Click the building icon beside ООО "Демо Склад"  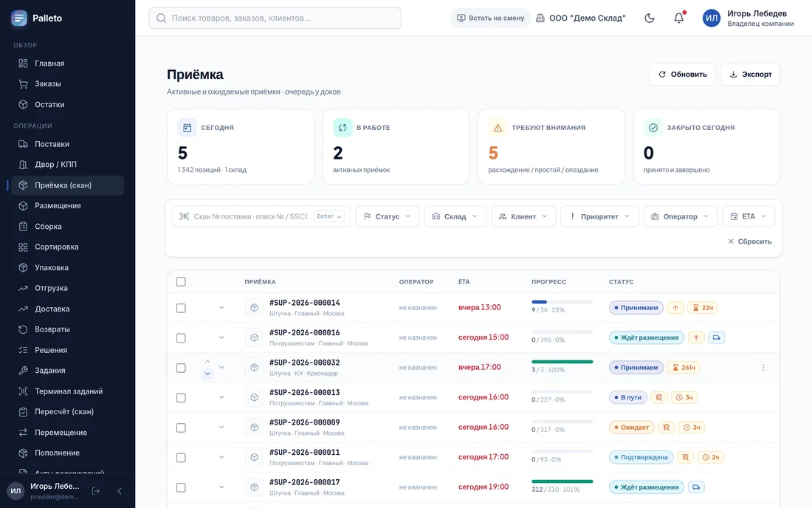pos(540,18)
